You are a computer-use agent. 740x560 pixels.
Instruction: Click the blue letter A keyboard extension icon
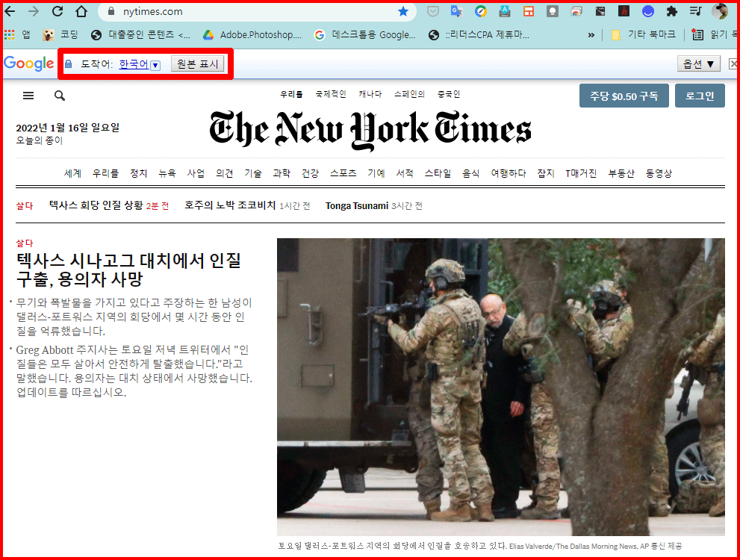(x=505, y=12)
